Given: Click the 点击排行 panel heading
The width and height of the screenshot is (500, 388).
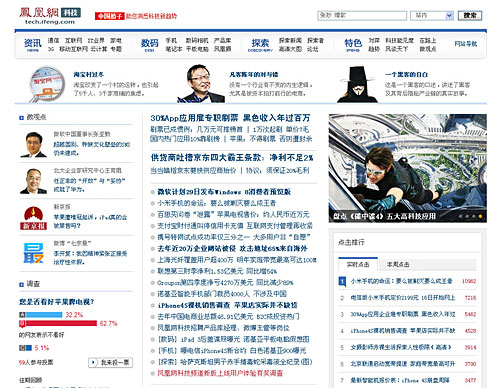Looking at the screenshot, I should [351, 242].
